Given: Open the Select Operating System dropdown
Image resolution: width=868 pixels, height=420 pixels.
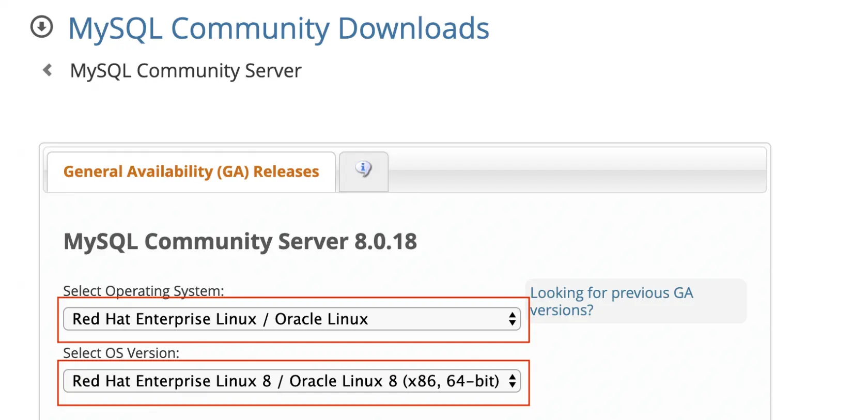Looking at the screenshot, I should 292,319.
